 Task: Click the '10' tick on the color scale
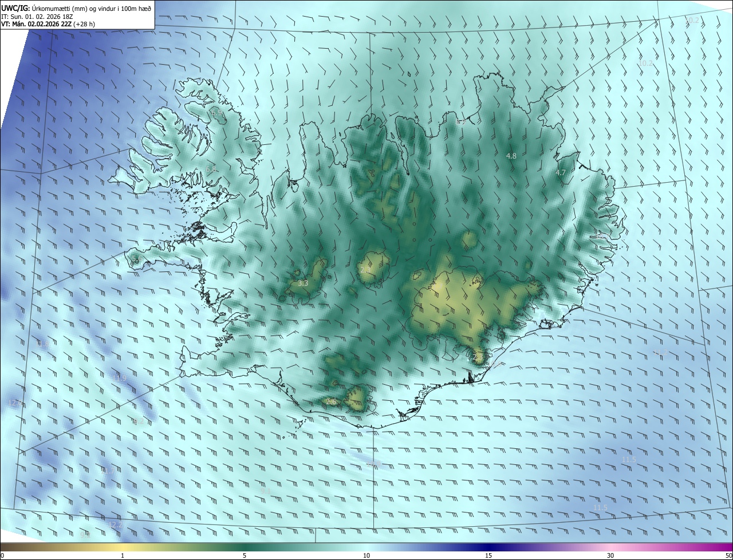click(366, 555)
